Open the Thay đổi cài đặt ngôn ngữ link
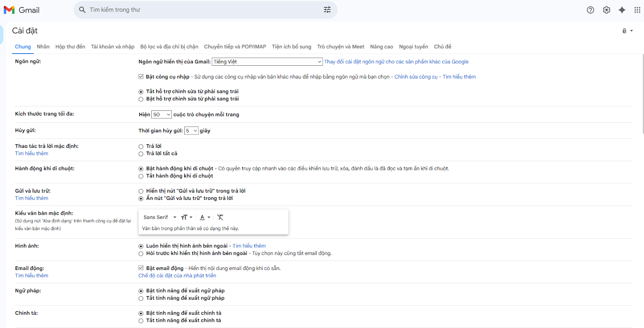 [396, 62]
